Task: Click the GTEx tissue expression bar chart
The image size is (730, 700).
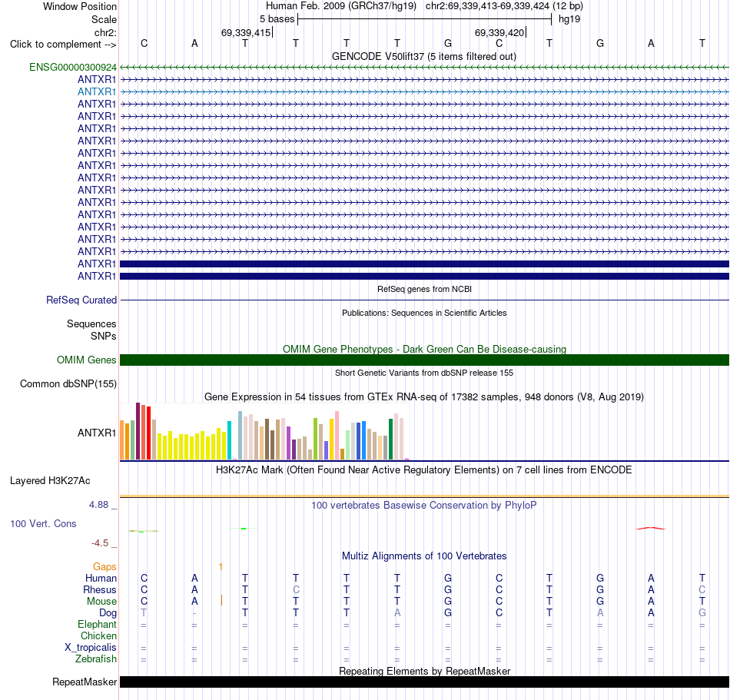Action: click(264, 432)
